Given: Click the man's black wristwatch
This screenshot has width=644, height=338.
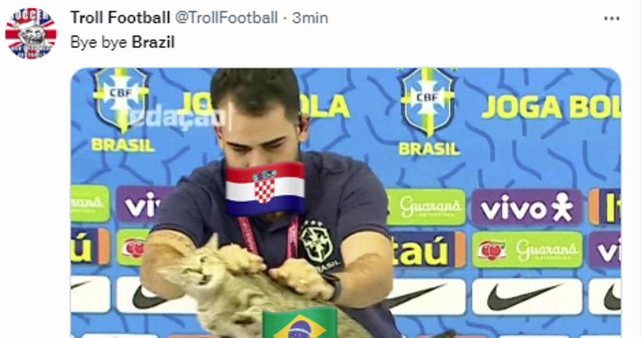Looking at the screenshot, I should tap(333, 287).
